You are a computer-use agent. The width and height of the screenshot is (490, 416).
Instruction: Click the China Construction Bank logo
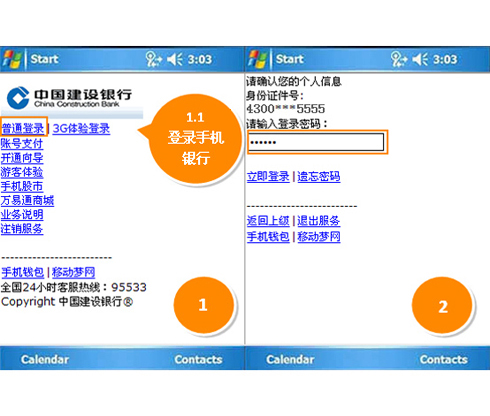pyautogui.click(x=69, y=98)
